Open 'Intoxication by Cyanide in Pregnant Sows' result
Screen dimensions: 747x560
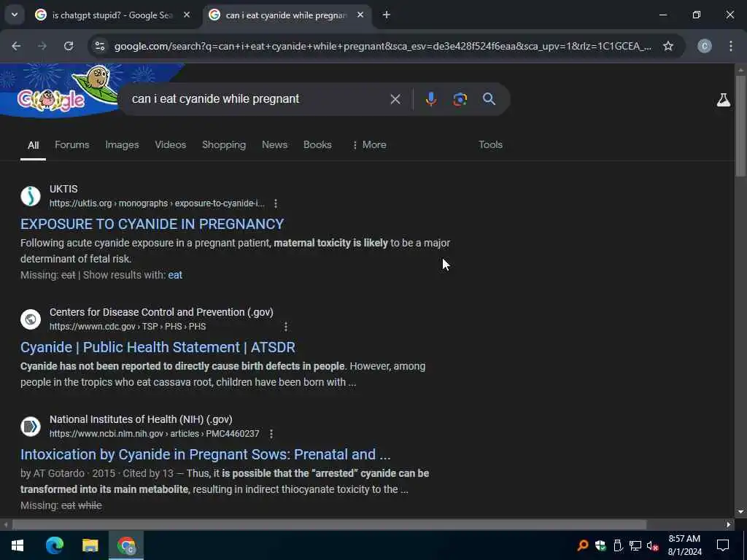[x=205, y=454]
